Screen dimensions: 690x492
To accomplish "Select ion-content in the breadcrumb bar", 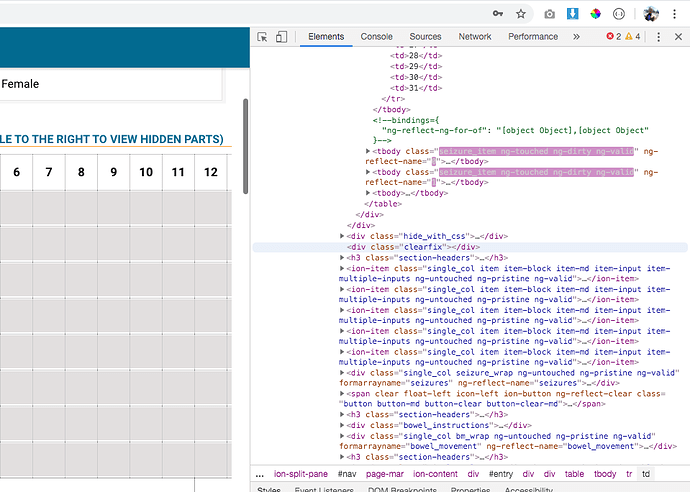I will [x=435, y=474].
